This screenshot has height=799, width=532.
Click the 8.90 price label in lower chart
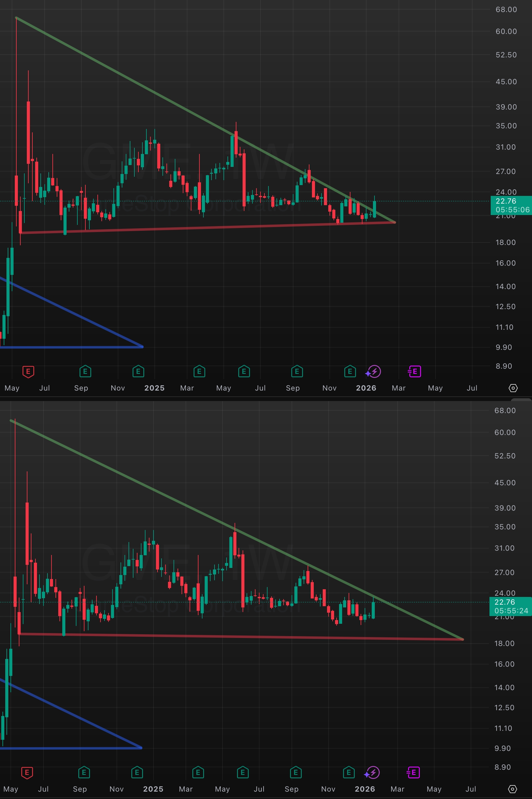pyautogui.click(x=502, y=768)
